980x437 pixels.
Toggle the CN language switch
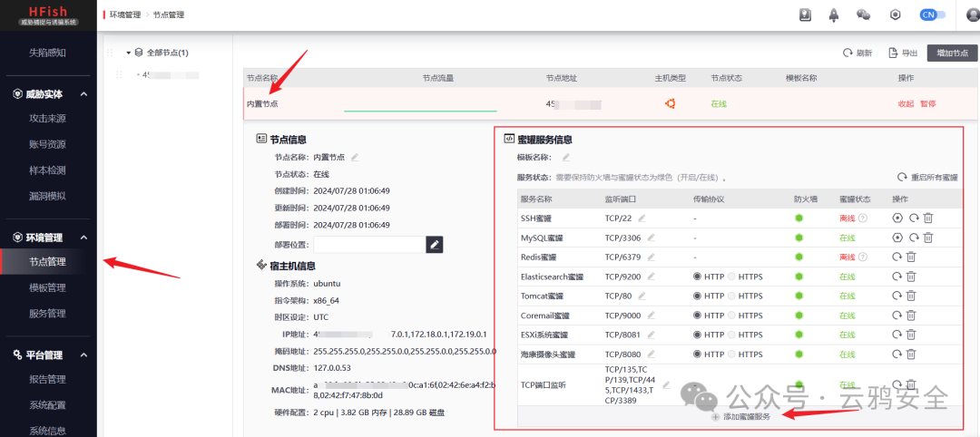click(x=933, y=15)
